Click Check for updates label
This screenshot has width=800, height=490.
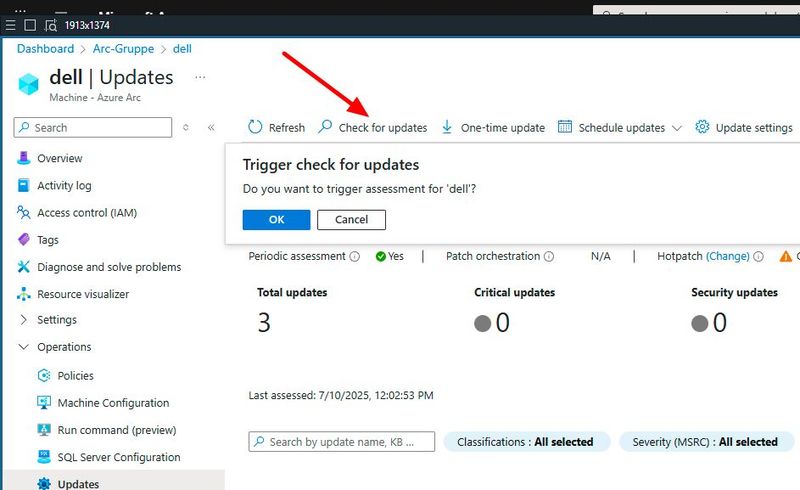383,128
